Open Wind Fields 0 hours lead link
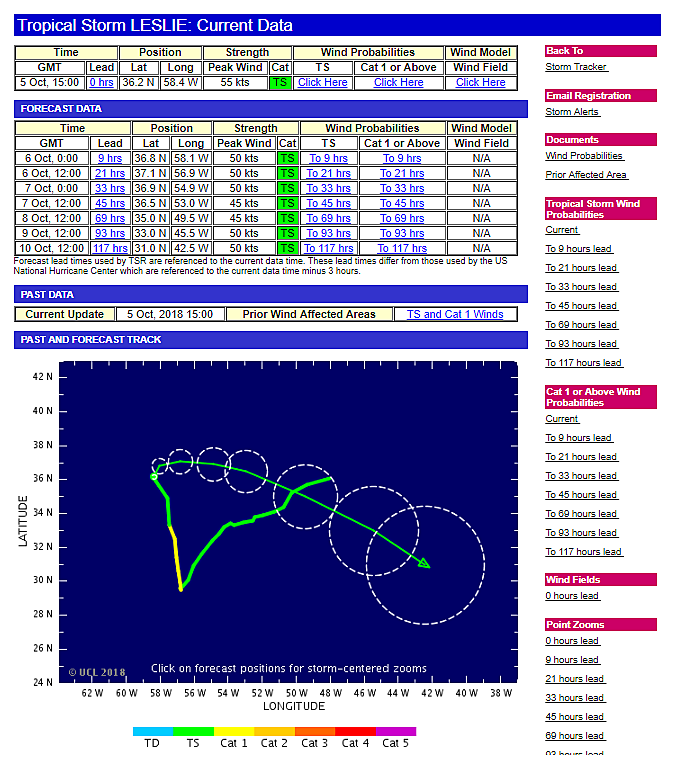This screenshot has height=759, width=675. coord(572,596)
